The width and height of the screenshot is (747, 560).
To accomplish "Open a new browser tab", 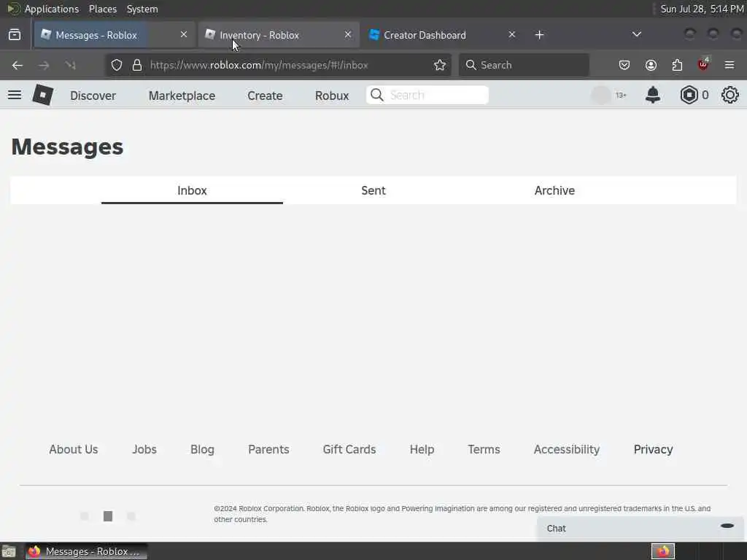I will (539, 35).
